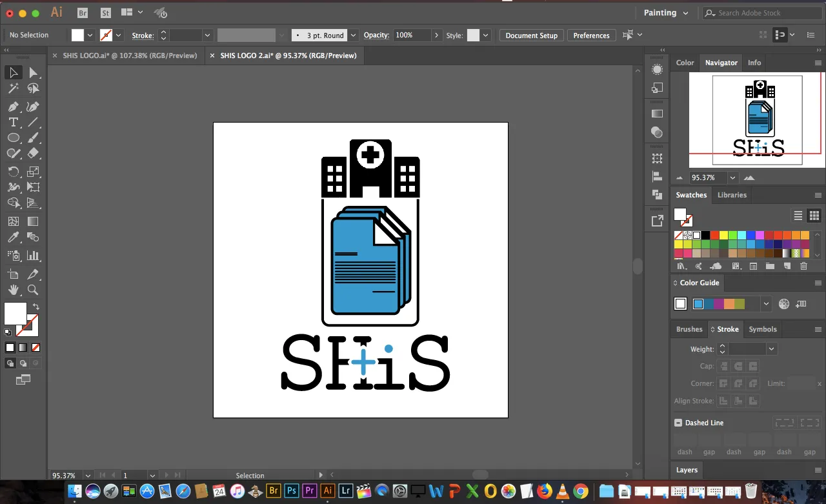Switch swatches to thumbnail grid view
Viewport: 826px width, 504px height.
click(814, 216)
